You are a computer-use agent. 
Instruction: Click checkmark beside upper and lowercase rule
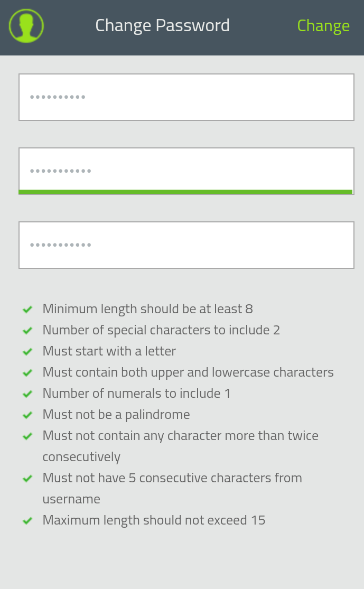[27, 373]
